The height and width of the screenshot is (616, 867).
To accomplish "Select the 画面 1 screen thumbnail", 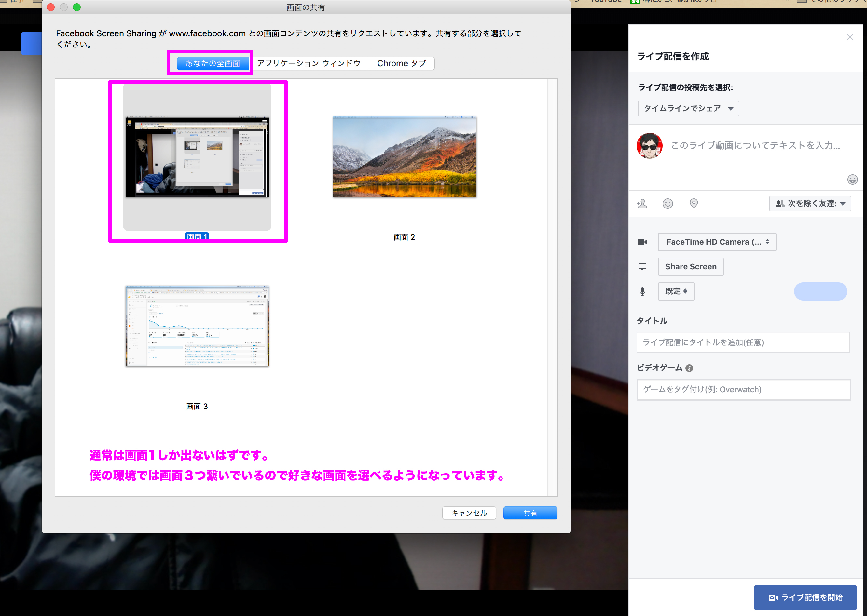I will tap(197, 157).
